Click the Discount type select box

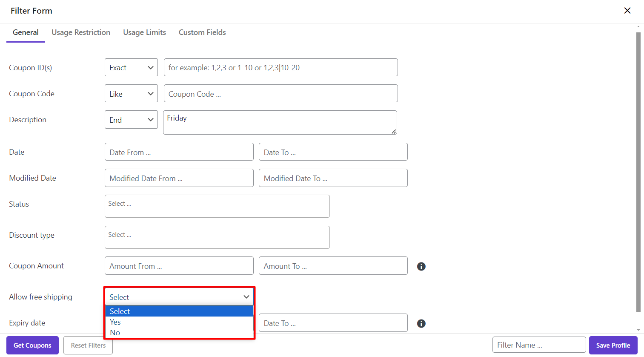[x=217, y=237]
